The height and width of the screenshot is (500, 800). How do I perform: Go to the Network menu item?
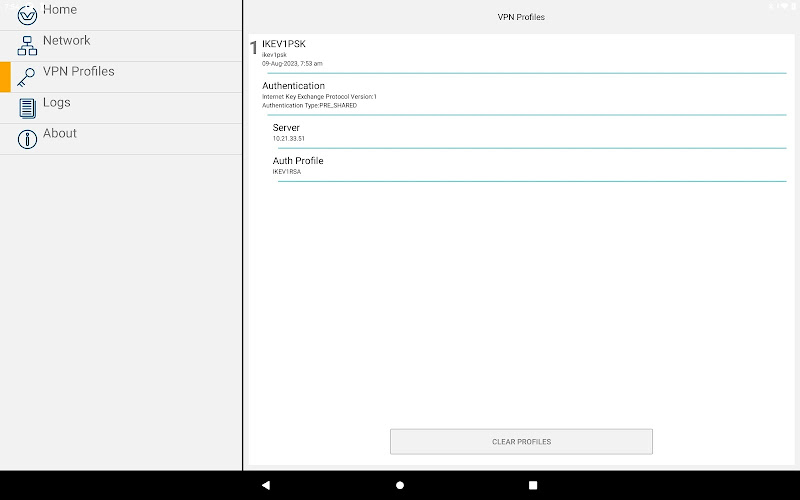[121, 46]
